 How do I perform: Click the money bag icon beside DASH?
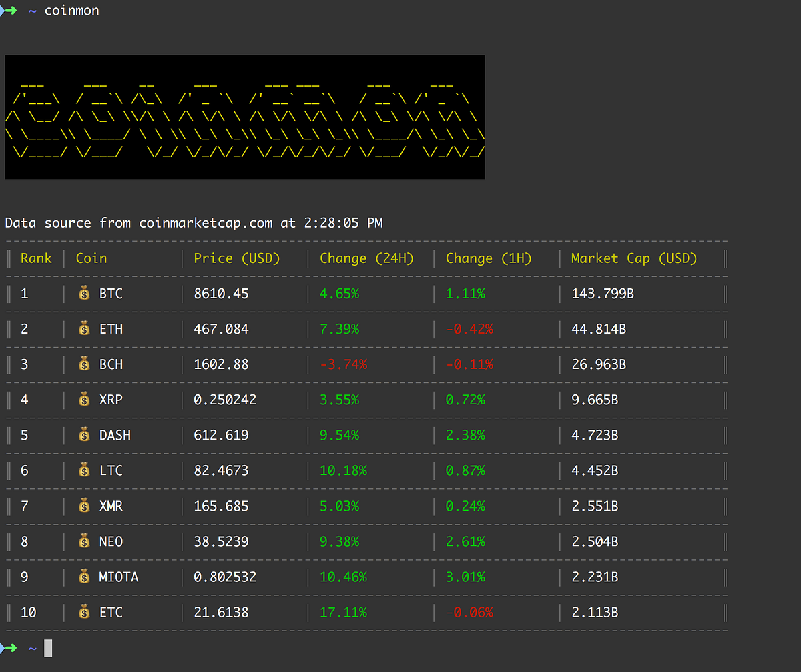point(84,434)
